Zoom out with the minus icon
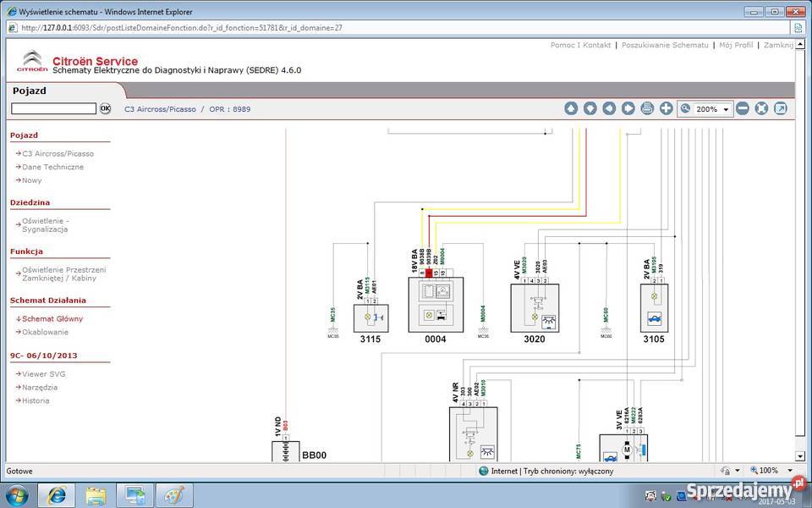 click(743, 108)
